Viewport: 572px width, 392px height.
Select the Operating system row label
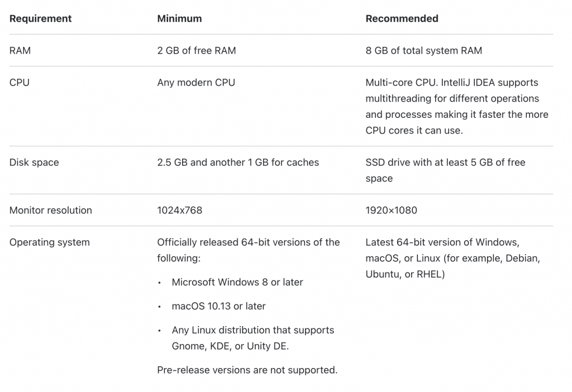50,242
